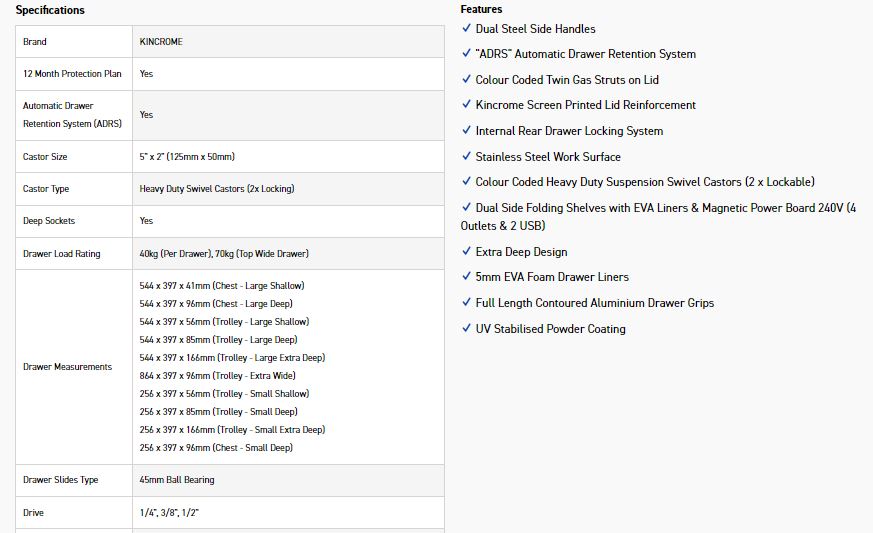Click the checkmark beside Dual Steel Side Handles

(x=466, y=29)
